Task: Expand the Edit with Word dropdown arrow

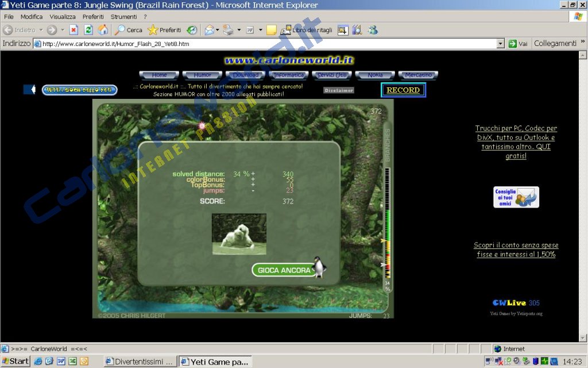Action: [260, 30]
